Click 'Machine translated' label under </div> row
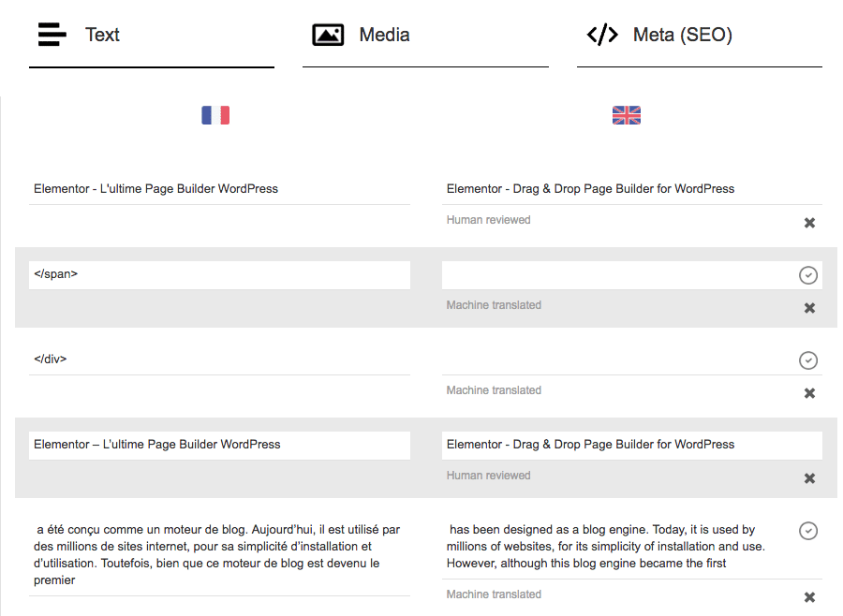 (x=494, y=390)
